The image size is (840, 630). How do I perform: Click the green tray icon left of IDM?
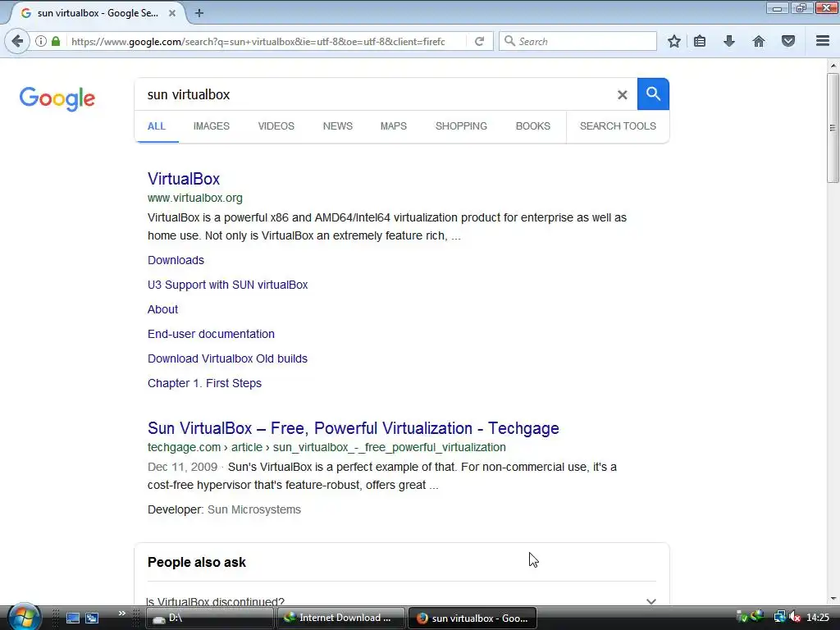point(742,617)
